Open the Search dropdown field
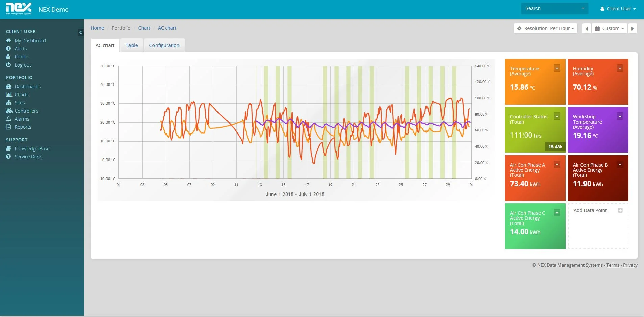 (x=554, y=8)
